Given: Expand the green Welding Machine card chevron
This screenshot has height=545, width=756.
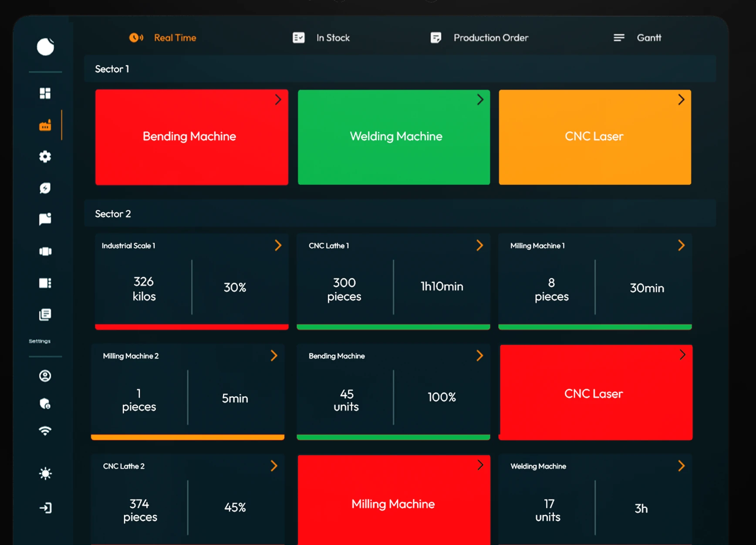Looking at the screenshot, I should [480, 100].
